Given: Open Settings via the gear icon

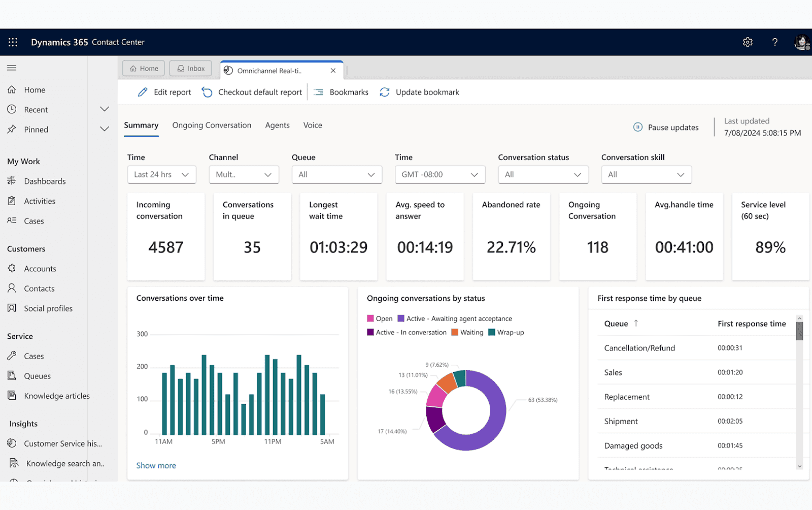Looking at the screenshot, I should (748, 42).
